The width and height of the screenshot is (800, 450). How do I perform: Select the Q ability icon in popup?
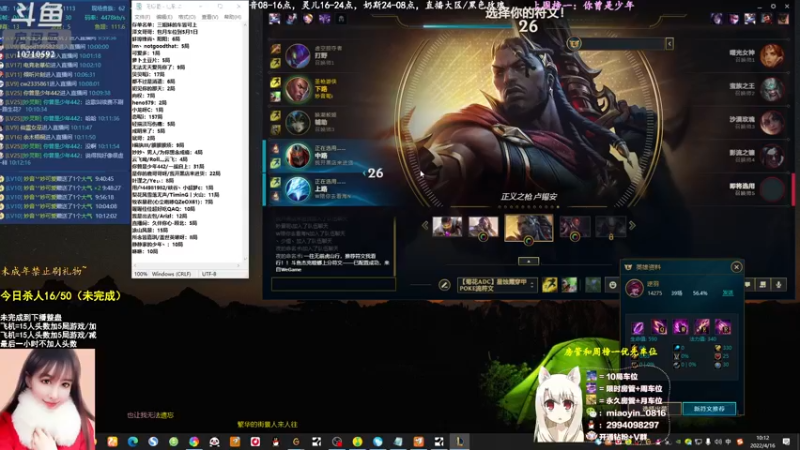pyautogui.click(x=659, y=327)
